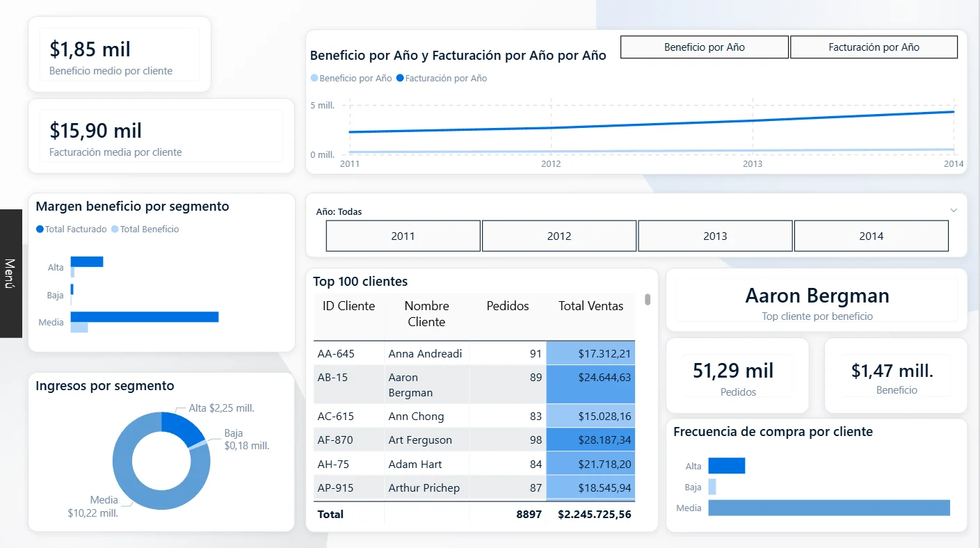This screenshot has height=548, width=980.
Task: Click the Total Ventas column header
Action: coord(591,305)
